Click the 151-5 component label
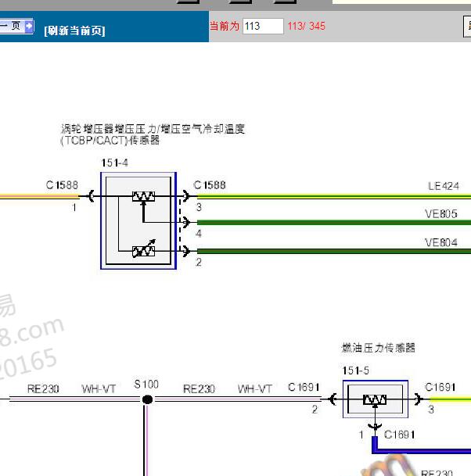 coord(355,370)
